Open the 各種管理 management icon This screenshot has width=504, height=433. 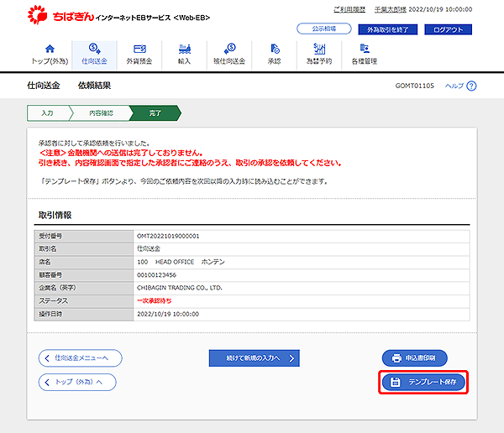pyautogui.click(x=365, y=49)
